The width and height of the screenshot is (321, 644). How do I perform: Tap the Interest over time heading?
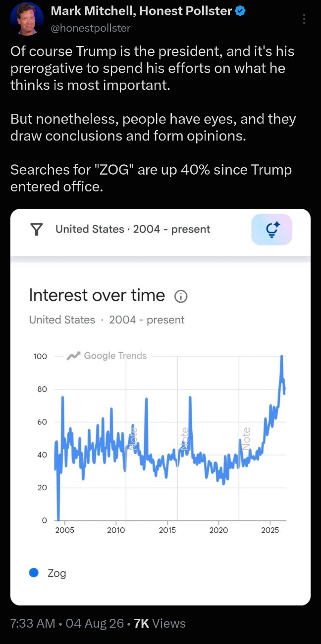click(97, 295)
